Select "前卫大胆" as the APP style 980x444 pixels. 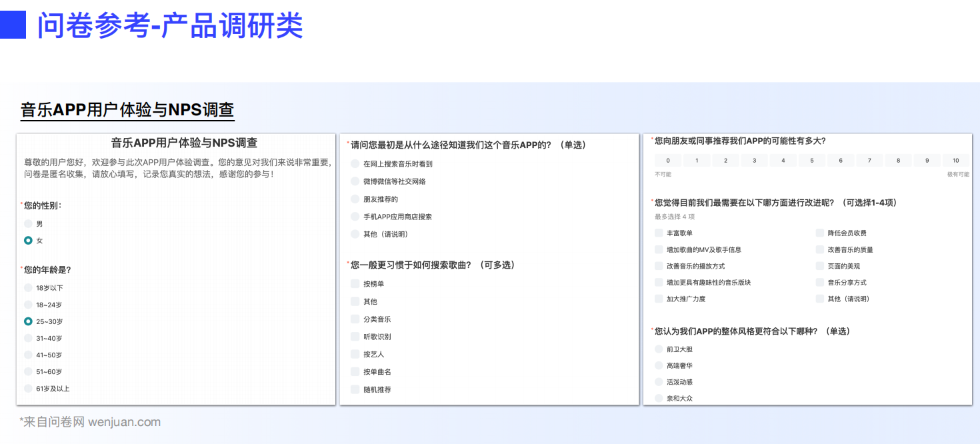pos(658,349)
